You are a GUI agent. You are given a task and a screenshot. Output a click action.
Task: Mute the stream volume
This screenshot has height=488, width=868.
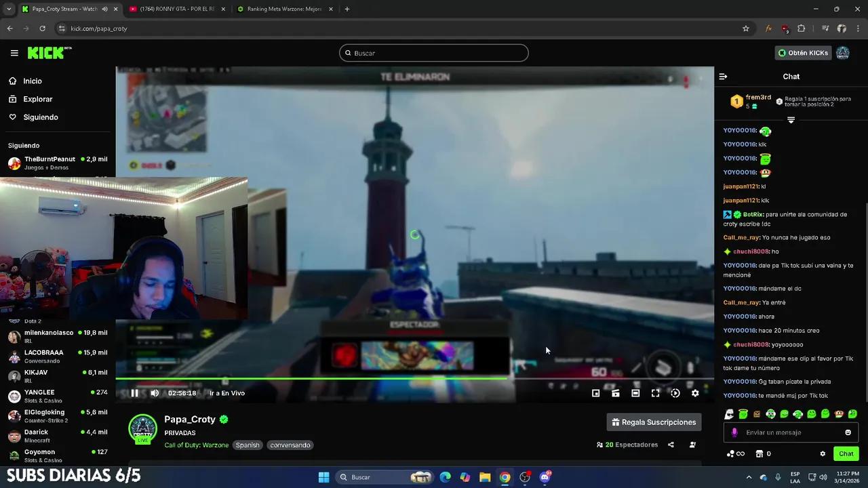pyautogui.click(x=155, y=393)
